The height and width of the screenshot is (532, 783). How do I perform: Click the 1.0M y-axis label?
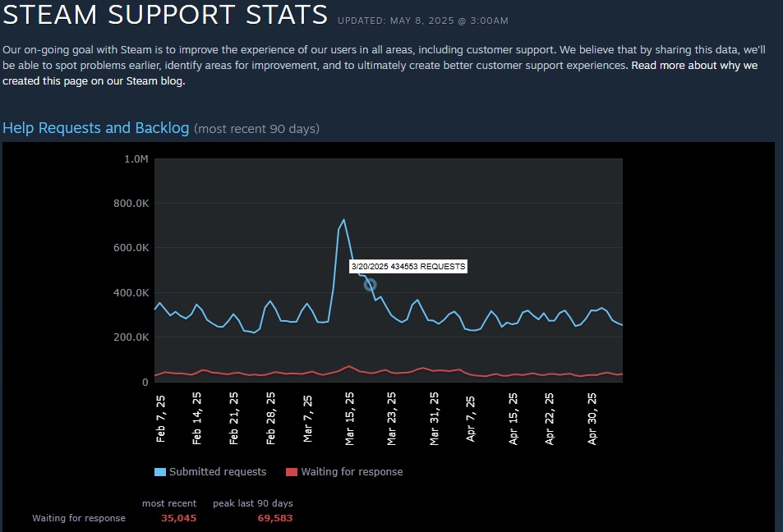pos(136,158)
